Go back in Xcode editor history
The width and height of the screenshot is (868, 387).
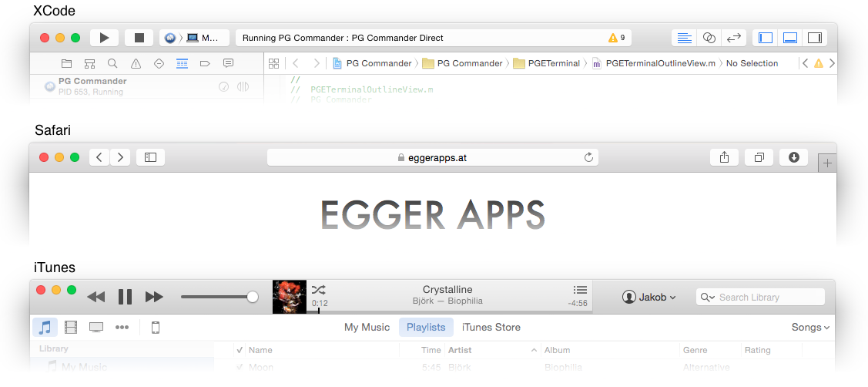click(x=295, y=63)
